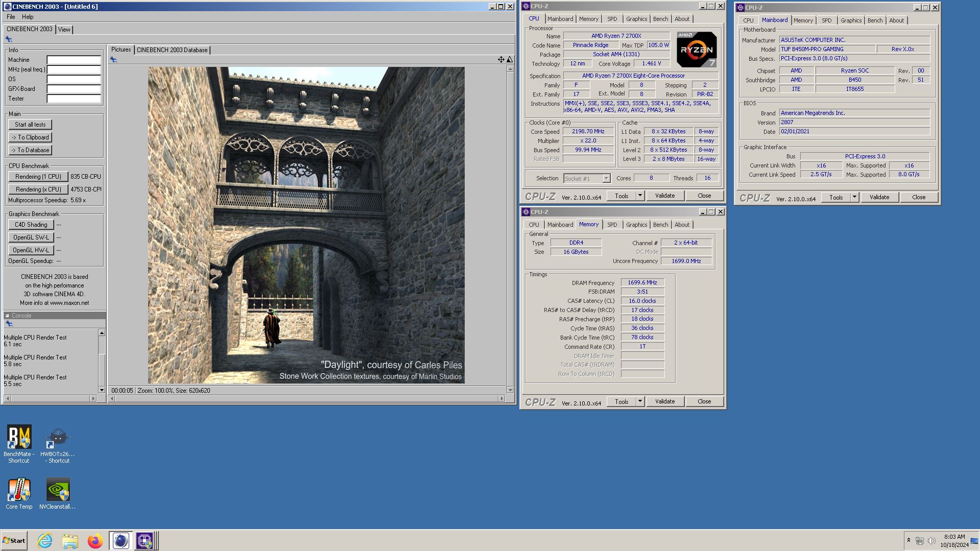Click the console scroll down arrow

102,390
